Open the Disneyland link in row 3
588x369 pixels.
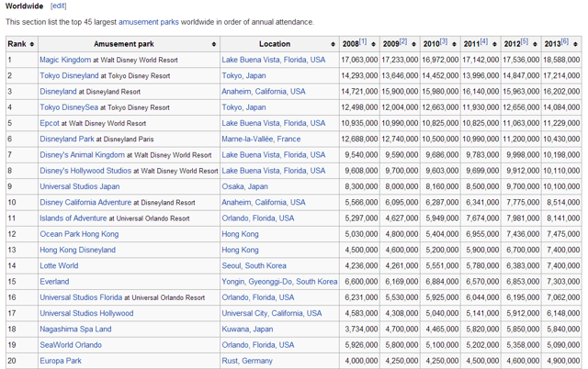58,92
